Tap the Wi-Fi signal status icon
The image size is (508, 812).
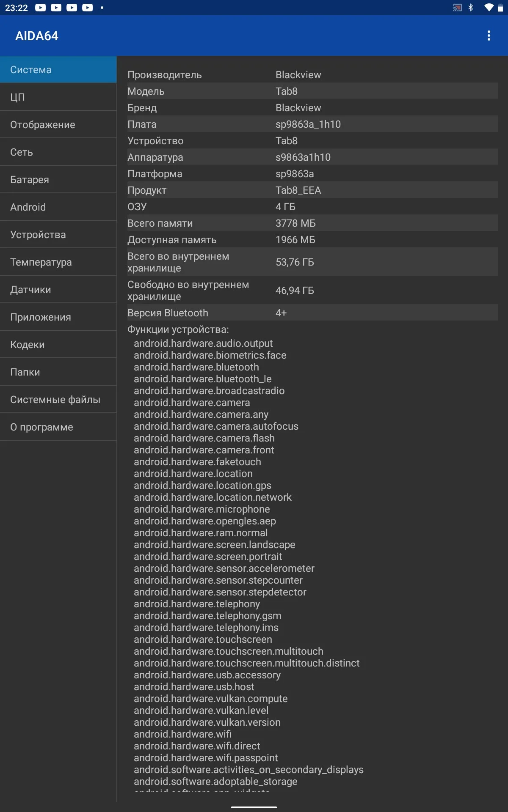(489, 8)
